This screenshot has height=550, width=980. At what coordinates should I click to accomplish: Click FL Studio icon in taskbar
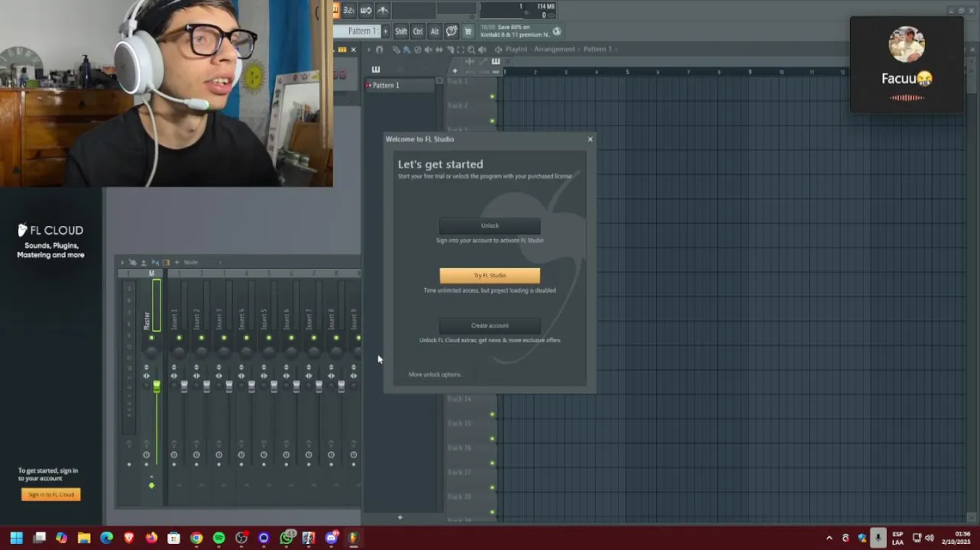(353, 538)
